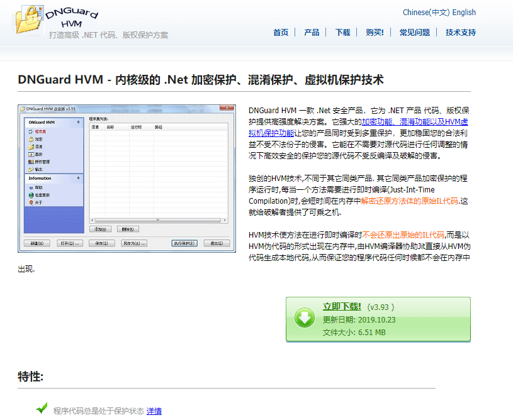Click the version text (v3.93)
The image size is (513, 420).
(381, 307)
